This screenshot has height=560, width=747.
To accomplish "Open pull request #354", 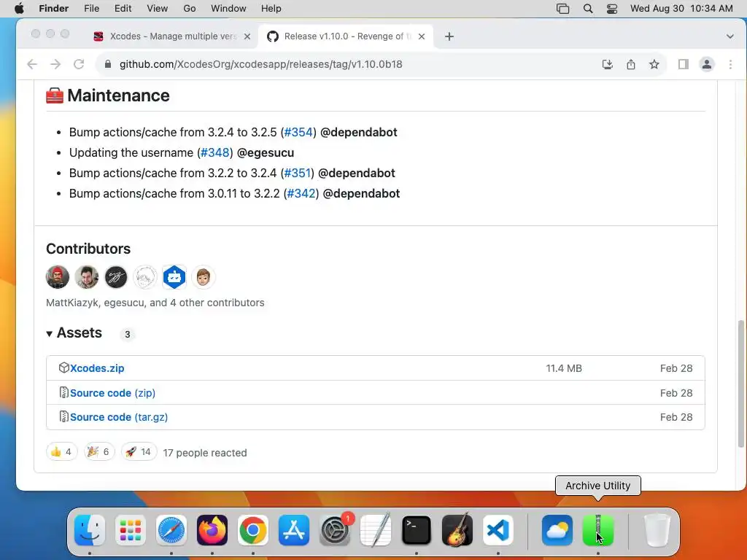I will (298, 133).
